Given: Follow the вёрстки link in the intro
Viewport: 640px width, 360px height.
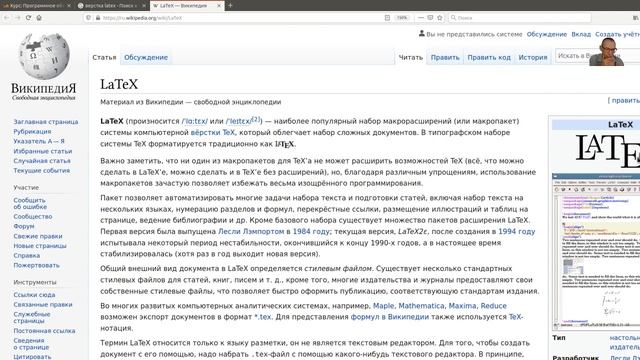Looking at the screenshot, I should click(x=205, y=133).
